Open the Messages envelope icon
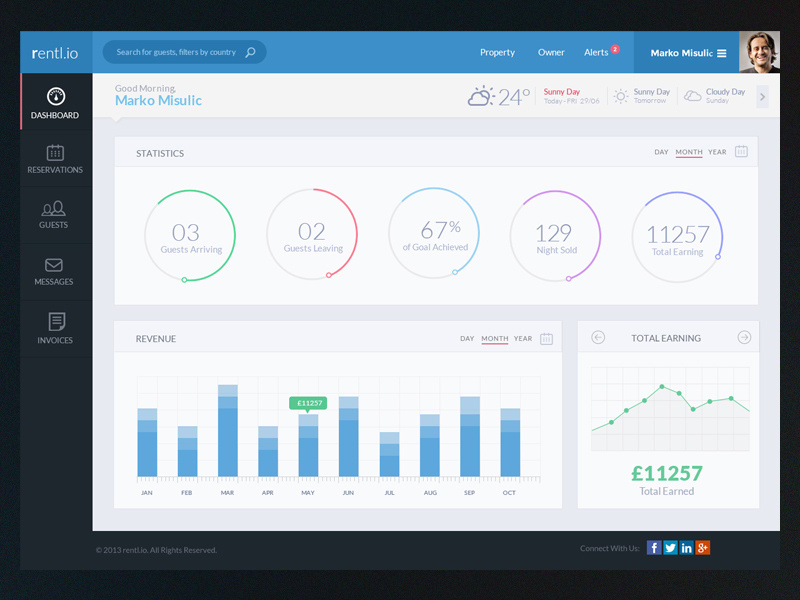This screenshot has height=600, width=800. 54,265
